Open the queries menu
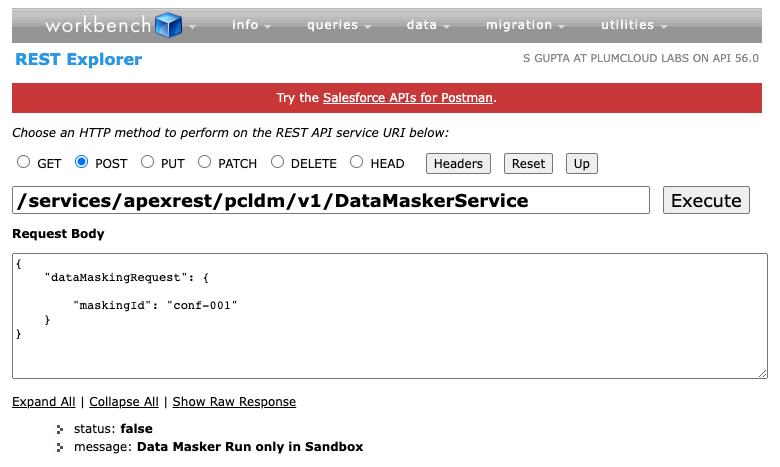 coord(333,25)
